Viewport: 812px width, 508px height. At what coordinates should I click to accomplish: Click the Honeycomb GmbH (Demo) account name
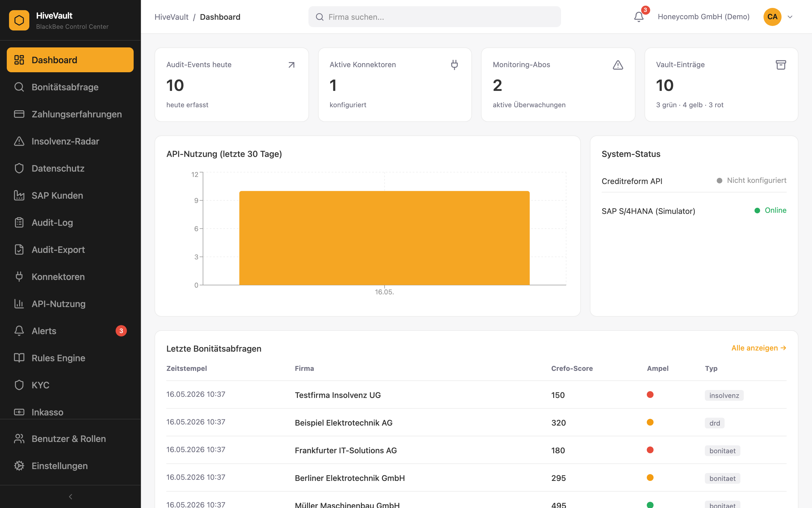pos(703,17)
